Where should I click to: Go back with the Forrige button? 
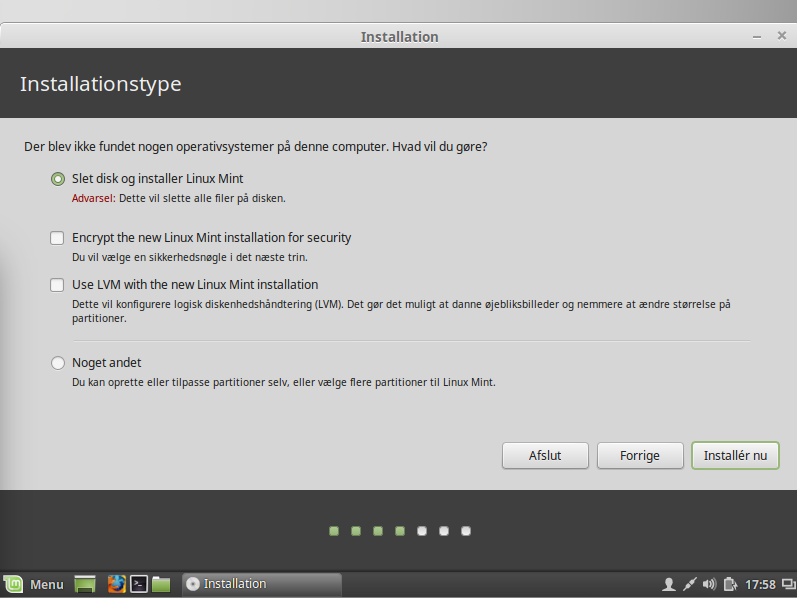pos(640,456)
